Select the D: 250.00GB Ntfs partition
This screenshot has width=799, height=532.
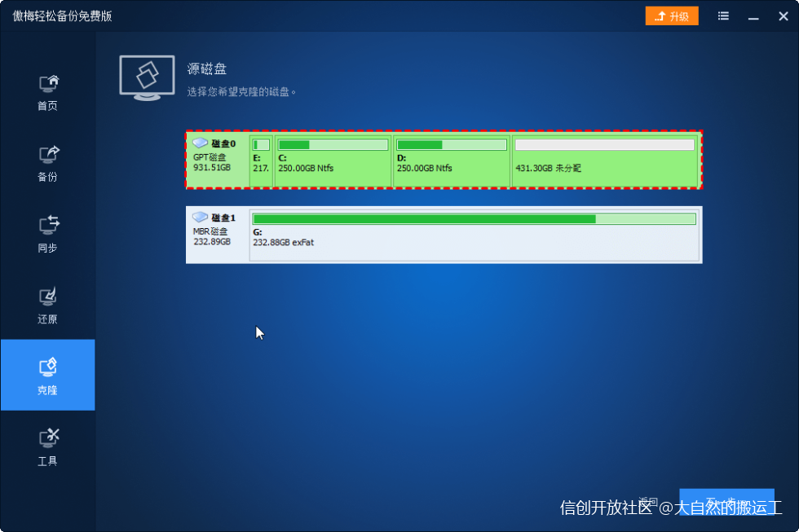pyautogui.click(x=452, y=160)
